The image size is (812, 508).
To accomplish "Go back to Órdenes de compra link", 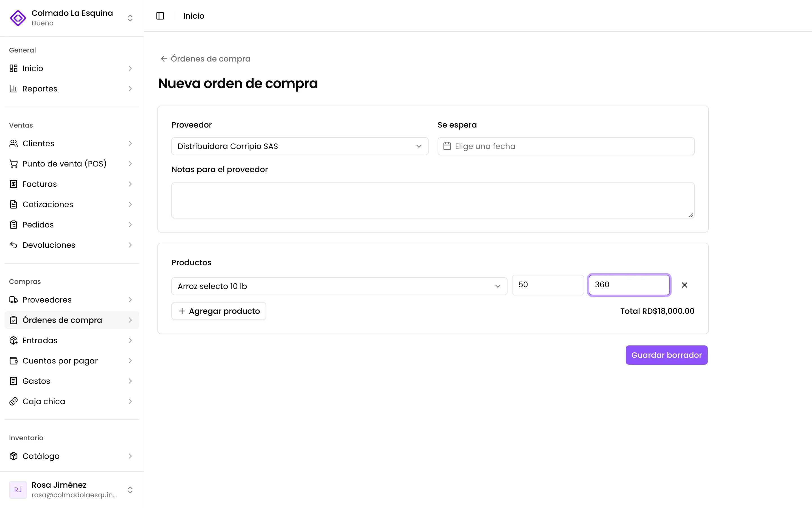I will point(205,59).
